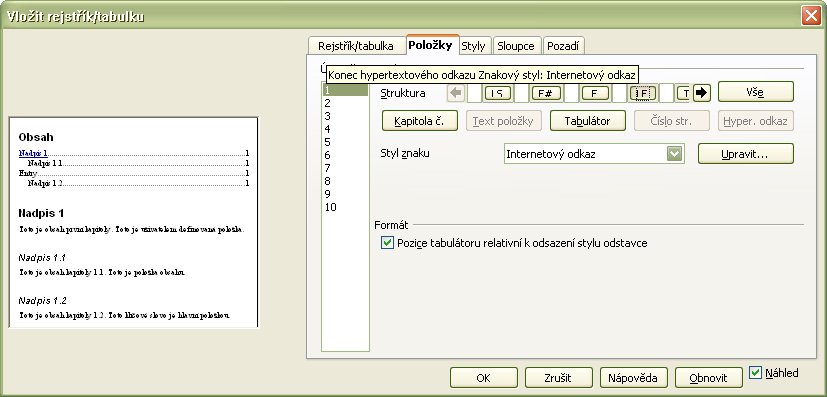Open Upravit... character style editor
This screenshot has width=827, height=397.
pos(746,154)
